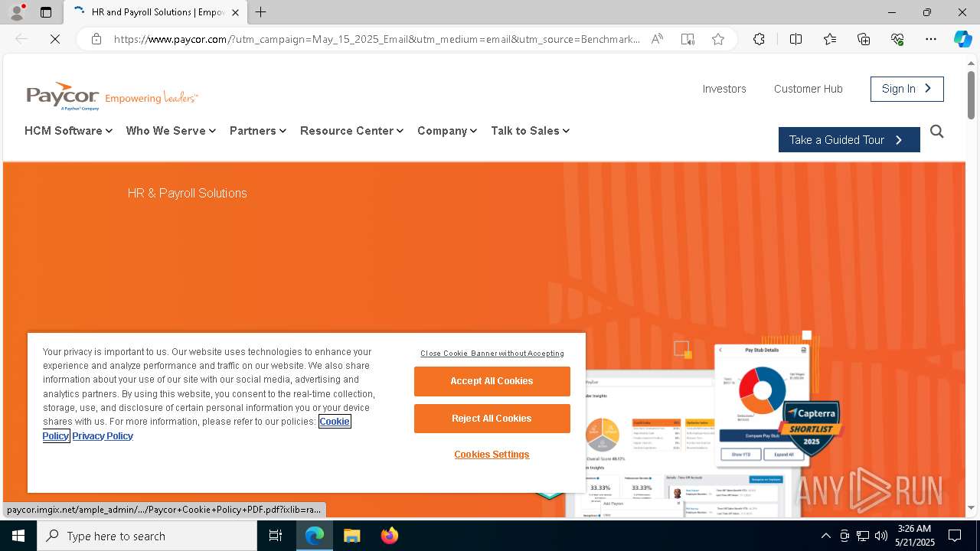Expand Partners menu
This screenshot has width=980, height=551.
point(258,131)
